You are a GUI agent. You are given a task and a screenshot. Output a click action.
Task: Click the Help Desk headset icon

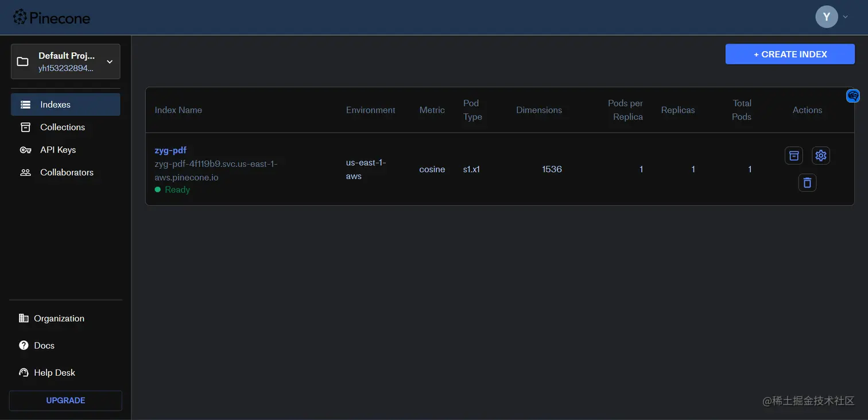(24, 372)
